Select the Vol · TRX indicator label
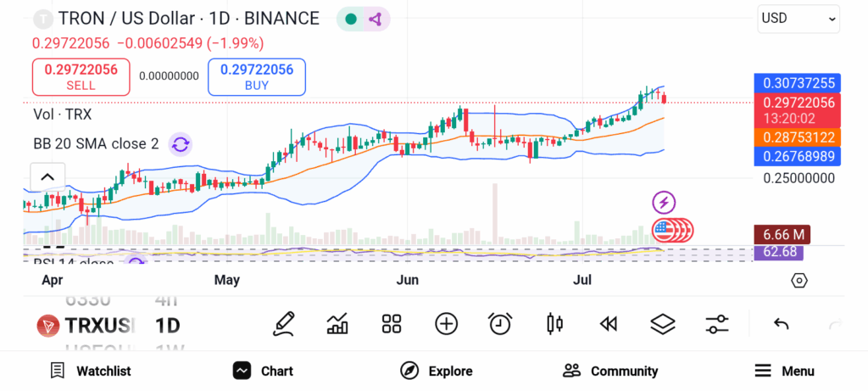The width and height of the screenshot is (868, 391). pos(63,115)
